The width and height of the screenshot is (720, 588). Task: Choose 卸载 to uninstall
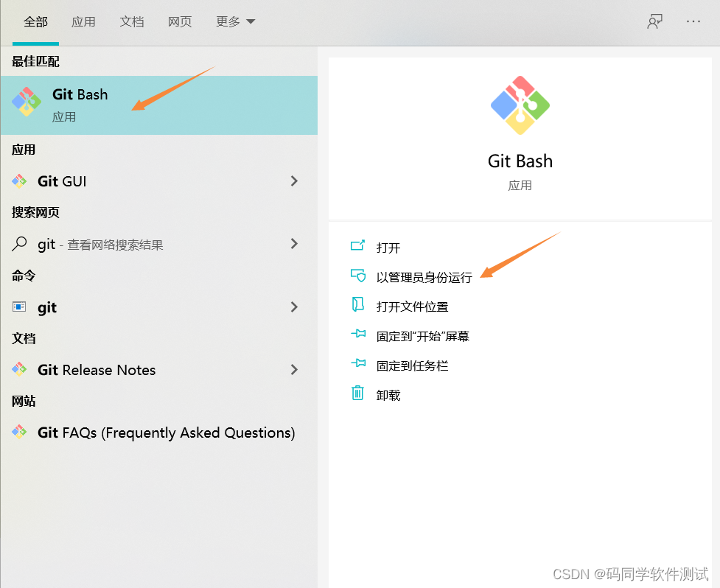[388, 395]
